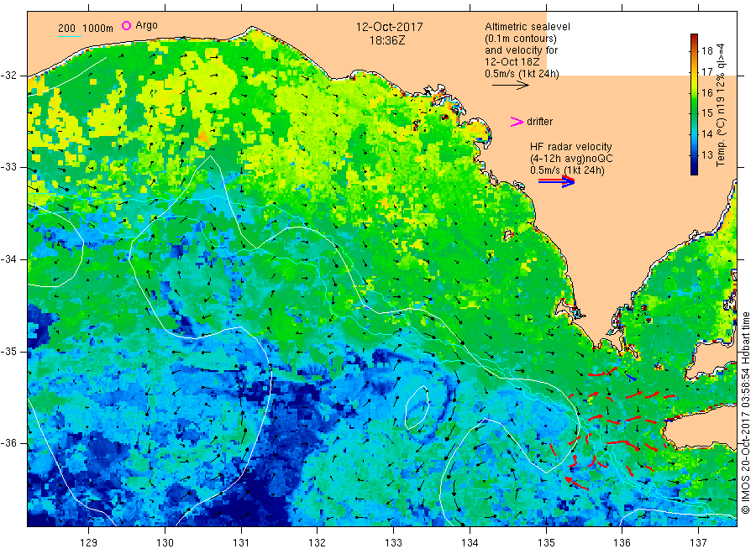Click the colorbar value 16
The image size is (756, 554).
[x=706, y=92]
